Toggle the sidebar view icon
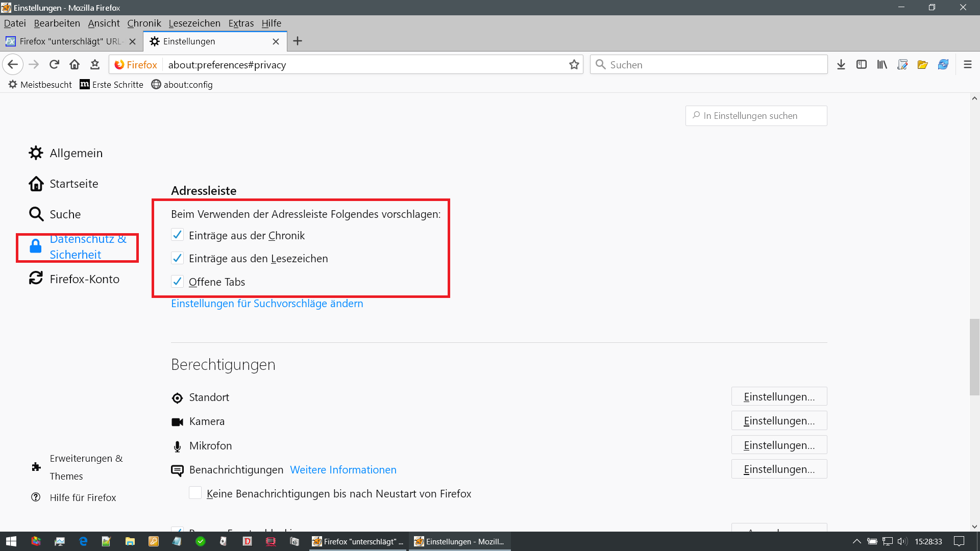This screenshot has height=551, width=980. [862, 64]
